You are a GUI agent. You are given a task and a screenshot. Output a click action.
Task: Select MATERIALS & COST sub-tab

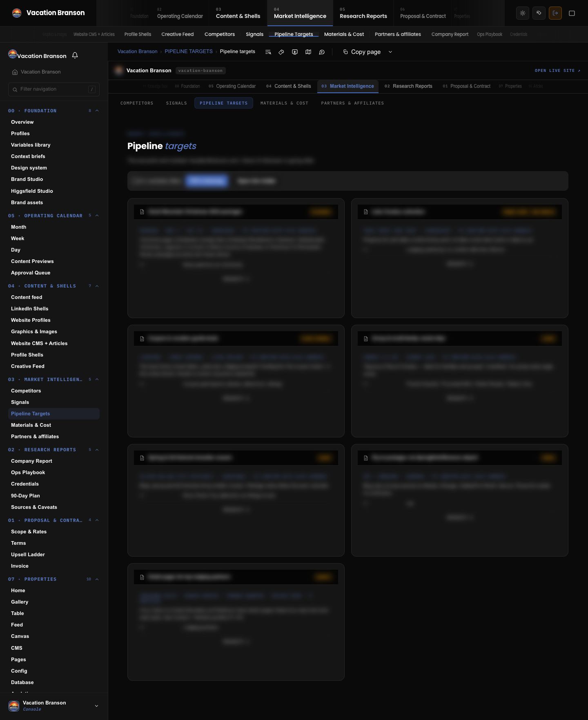click(284, 103)
